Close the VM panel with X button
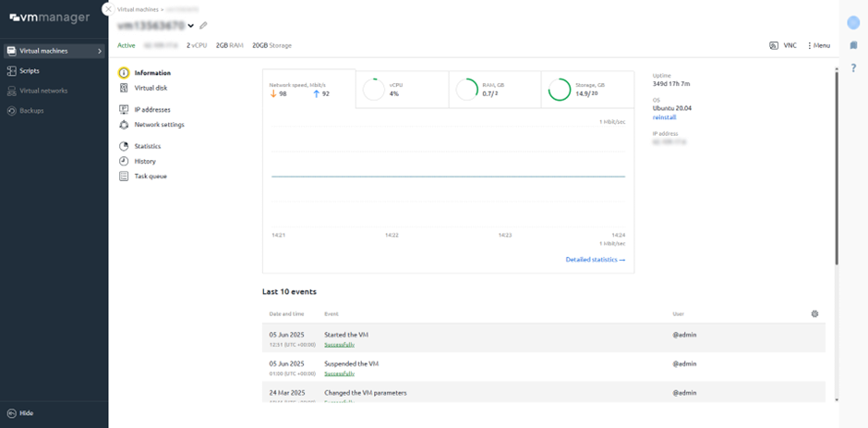868x428 pixels. point(108,9)
